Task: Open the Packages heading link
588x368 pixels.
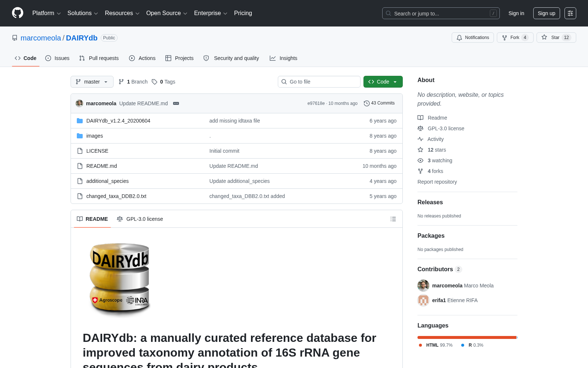Action: [431, 236]
